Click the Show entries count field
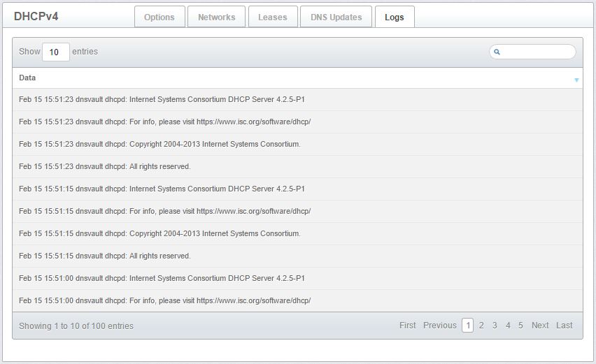Viewport: 596px width, 364px height. [x=55, y=52]
